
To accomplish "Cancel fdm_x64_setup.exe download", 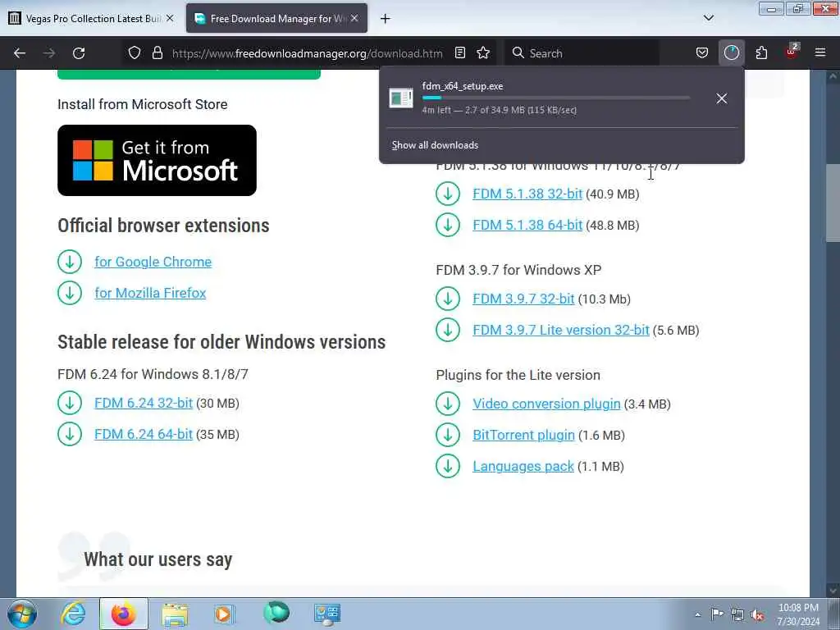I will point(722,98).
